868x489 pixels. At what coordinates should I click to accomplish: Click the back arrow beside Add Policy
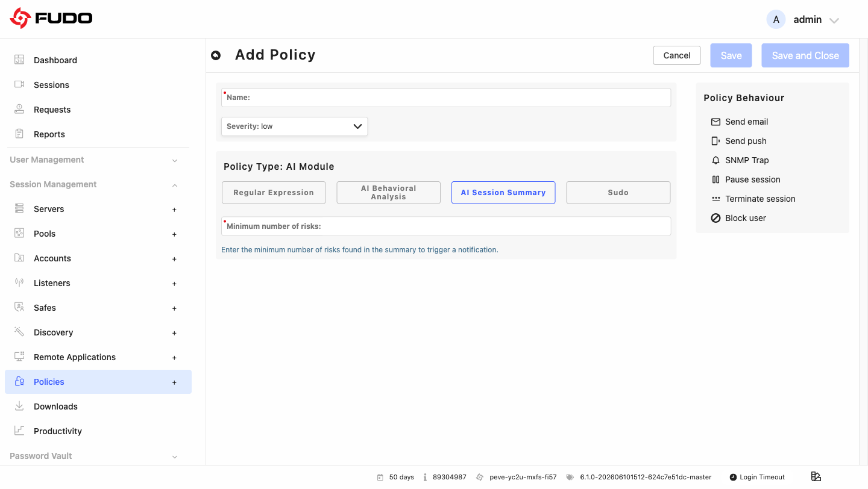tap(216, 55)
